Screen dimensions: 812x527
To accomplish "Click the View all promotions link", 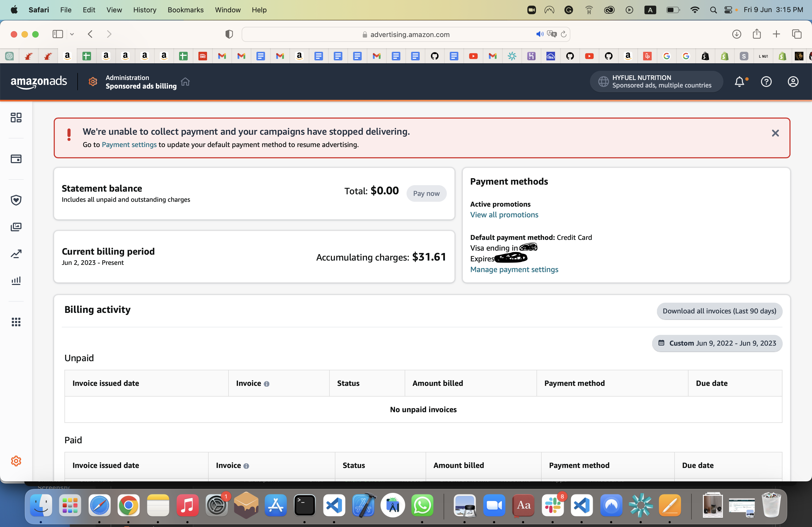I will [x=504, y=215].
